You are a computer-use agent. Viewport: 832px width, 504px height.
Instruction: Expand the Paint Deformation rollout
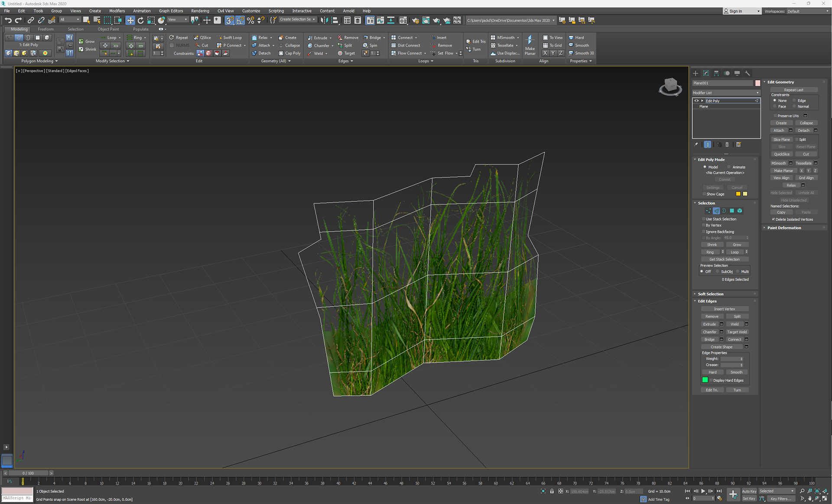click(784, 228)
